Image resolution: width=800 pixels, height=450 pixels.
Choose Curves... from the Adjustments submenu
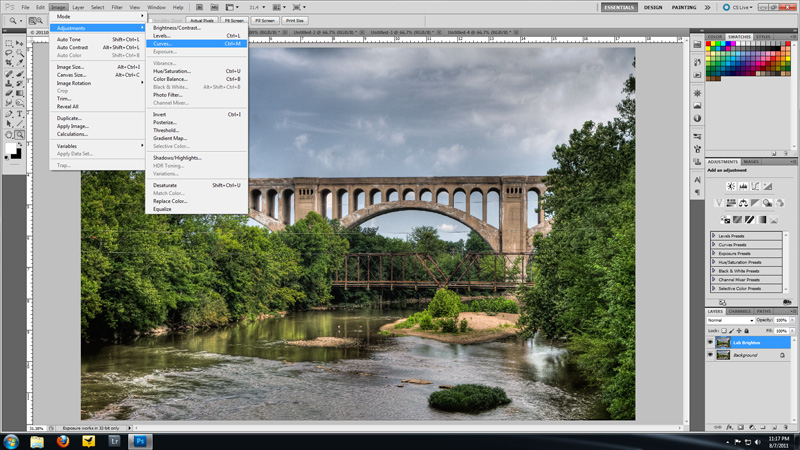coord(163,44)
